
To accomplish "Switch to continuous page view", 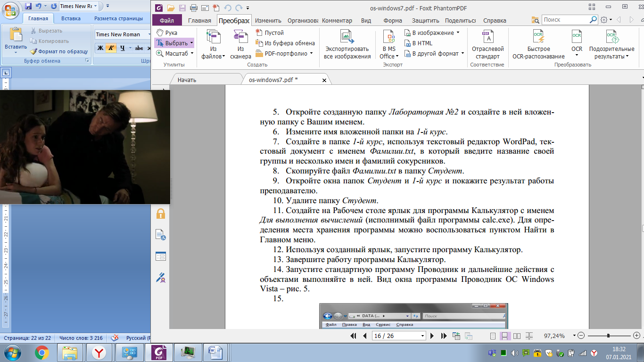I will coord(504,336).
